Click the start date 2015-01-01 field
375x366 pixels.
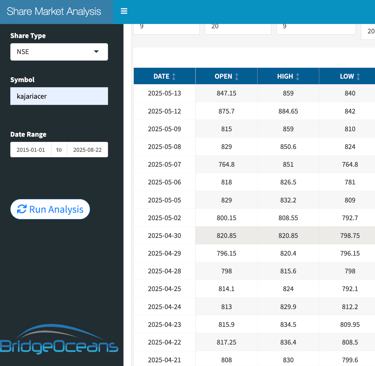pyautogui.click(x=31, y=150)
